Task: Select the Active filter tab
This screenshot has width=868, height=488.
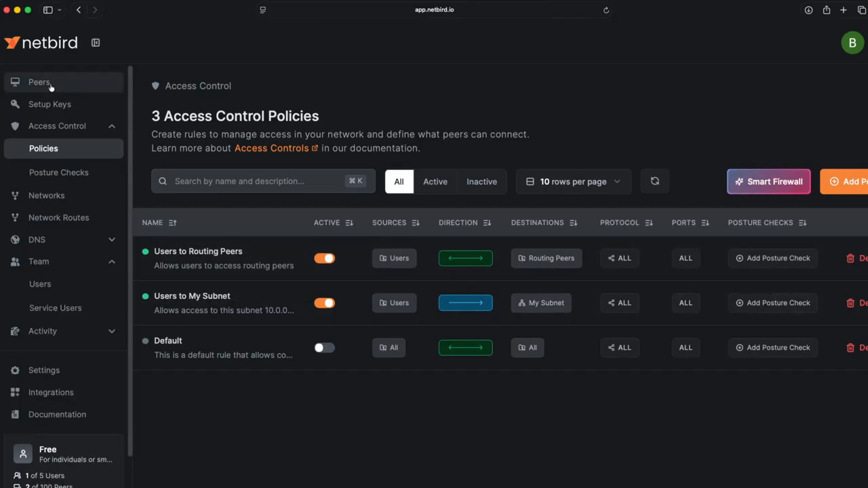Action: tap(435, 181)
